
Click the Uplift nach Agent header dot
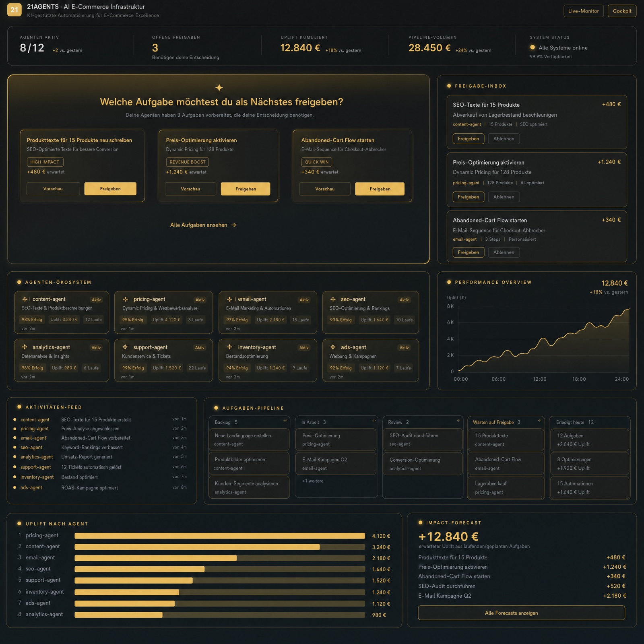click(19, 524)
